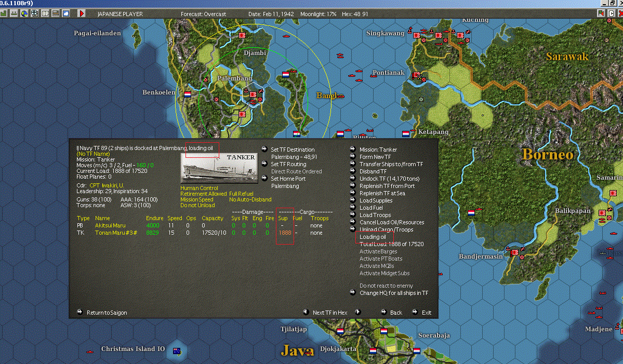623x364 pixels.
Task: Select Japanese base icon at Pontianak
Action: pos(416,75)
